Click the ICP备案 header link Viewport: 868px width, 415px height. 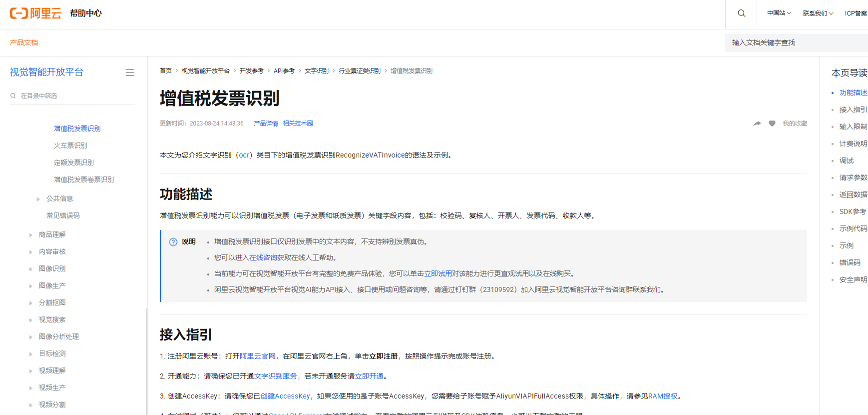point(856,13)
